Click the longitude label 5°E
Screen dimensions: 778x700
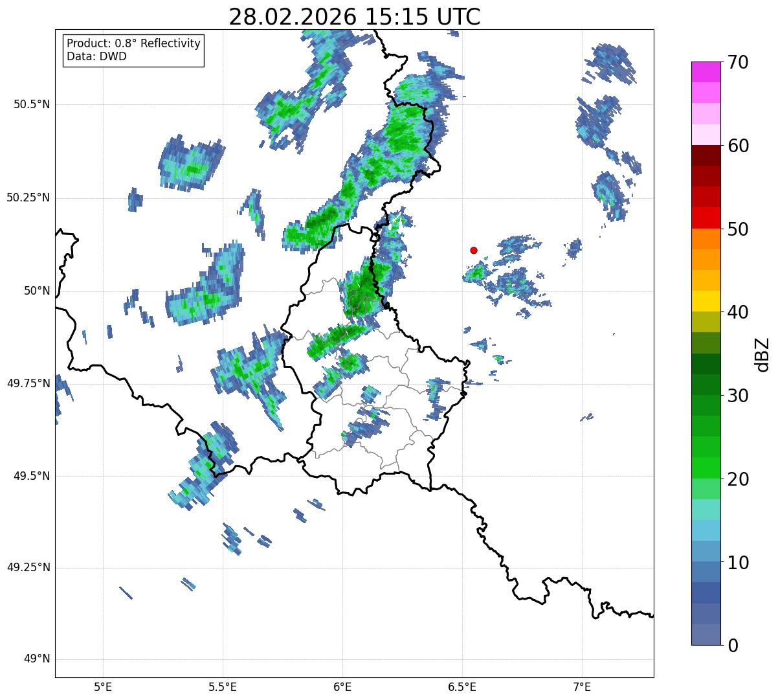[x=103, y=687]
